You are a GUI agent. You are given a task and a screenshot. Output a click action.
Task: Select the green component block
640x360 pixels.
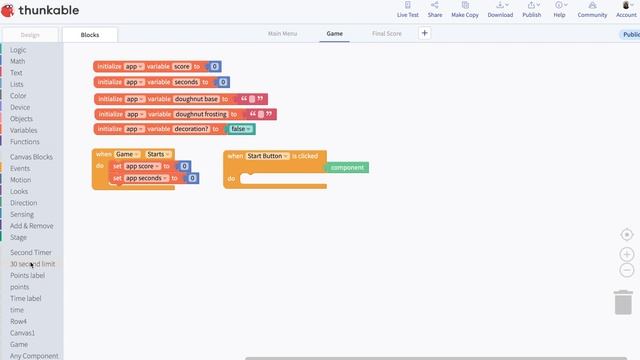347,167
